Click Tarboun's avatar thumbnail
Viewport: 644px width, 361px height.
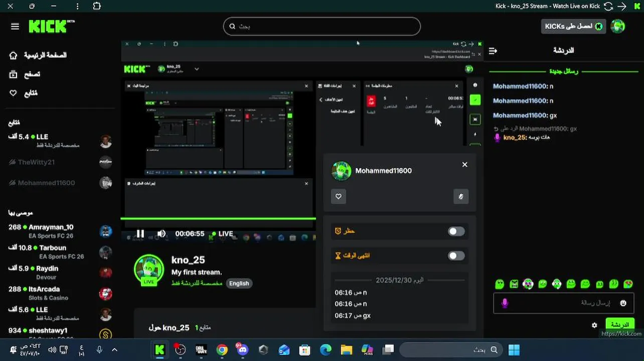[x=105, y=252]
